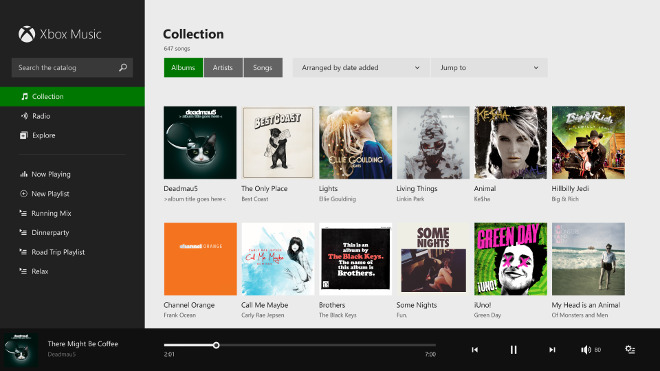Switch to the Albums tab
This screenshot has width=660, height=371.
click(x=183, y=67)
